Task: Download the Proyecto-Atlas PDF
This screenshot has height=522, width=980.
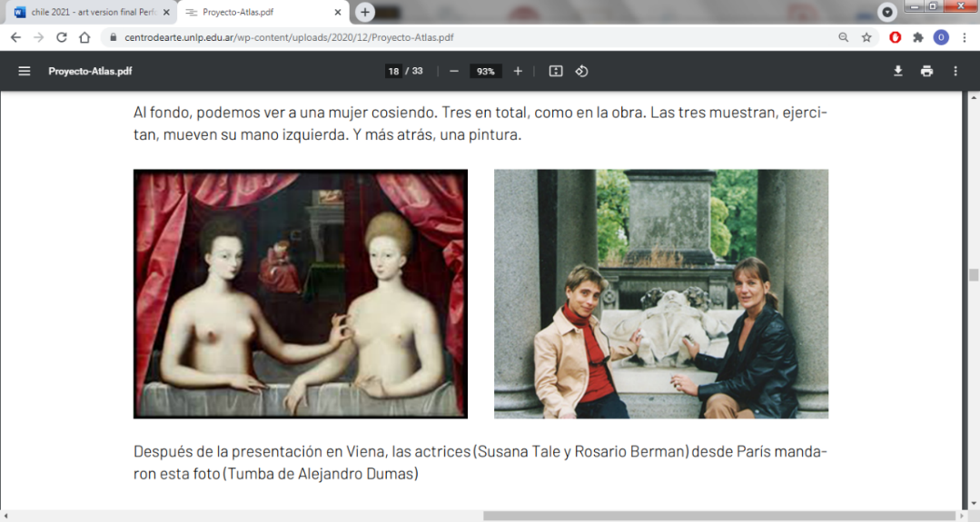Action: [x=898, y=71]
